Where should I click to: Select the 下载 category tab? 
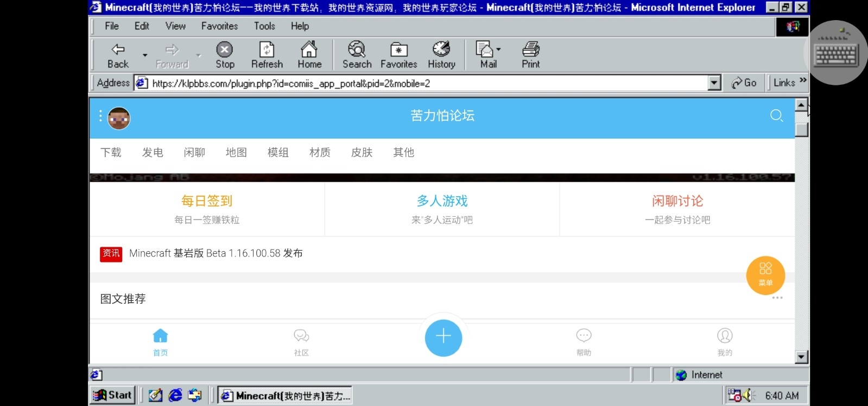point(111,153)
